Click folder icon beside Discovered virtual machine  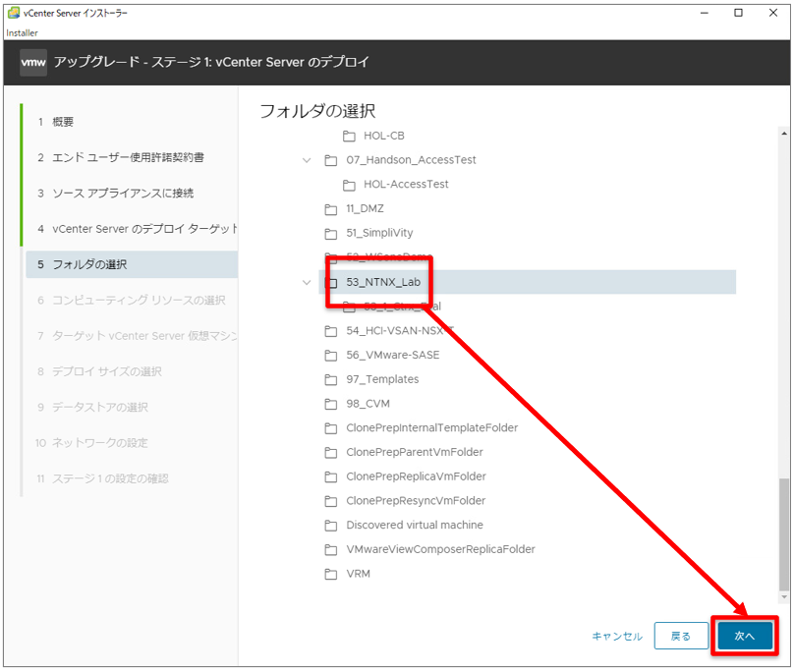(330, 526)
